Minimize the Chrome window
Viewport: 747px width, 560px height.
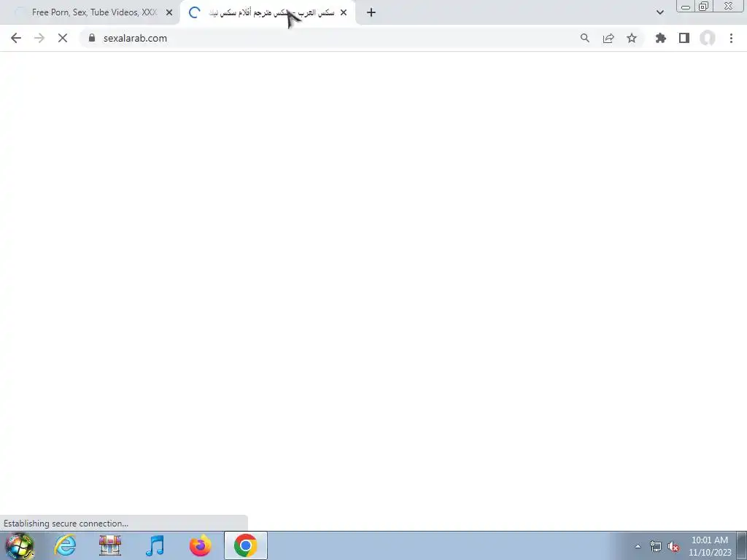(x=686, y=6)
